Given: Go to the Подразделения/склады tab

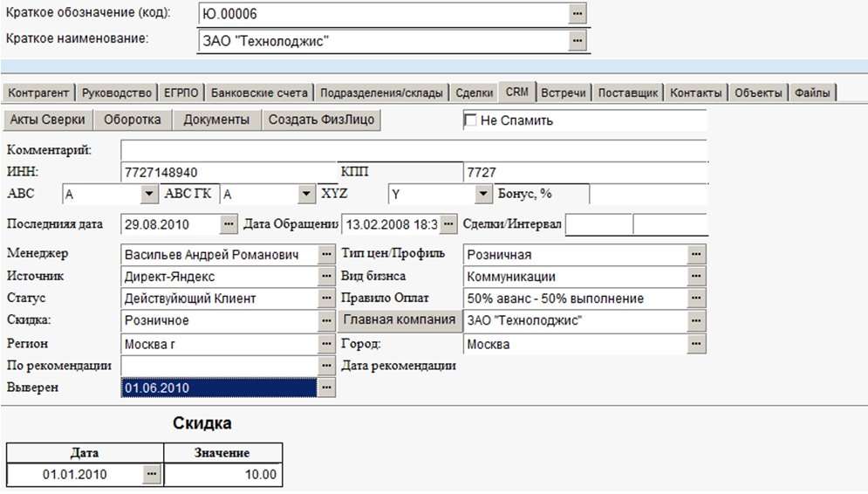Looking at the screenshot, I should pyautogui.click(x=381, y=93).
